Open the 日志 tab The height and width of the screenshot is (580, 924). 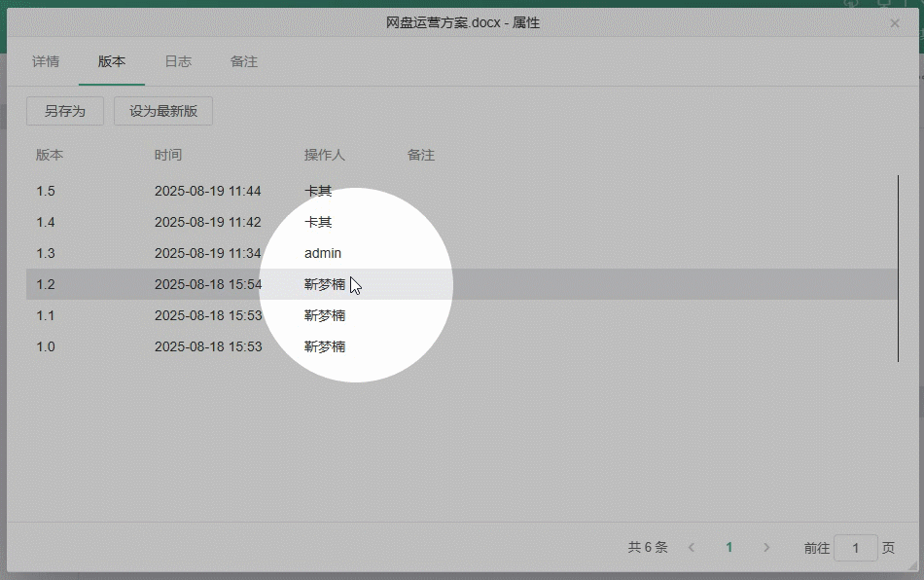[x=178, y=61]
